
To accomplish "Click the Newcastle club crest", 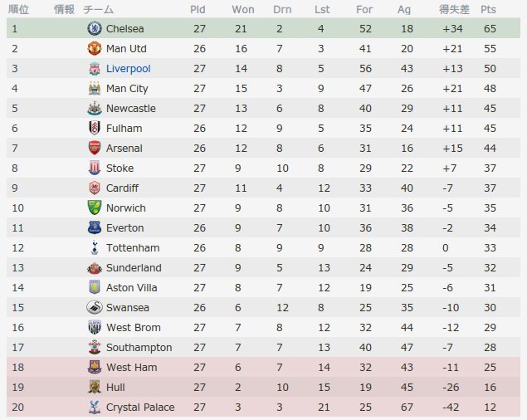I will pyautogui.click(x=95, y=108).
